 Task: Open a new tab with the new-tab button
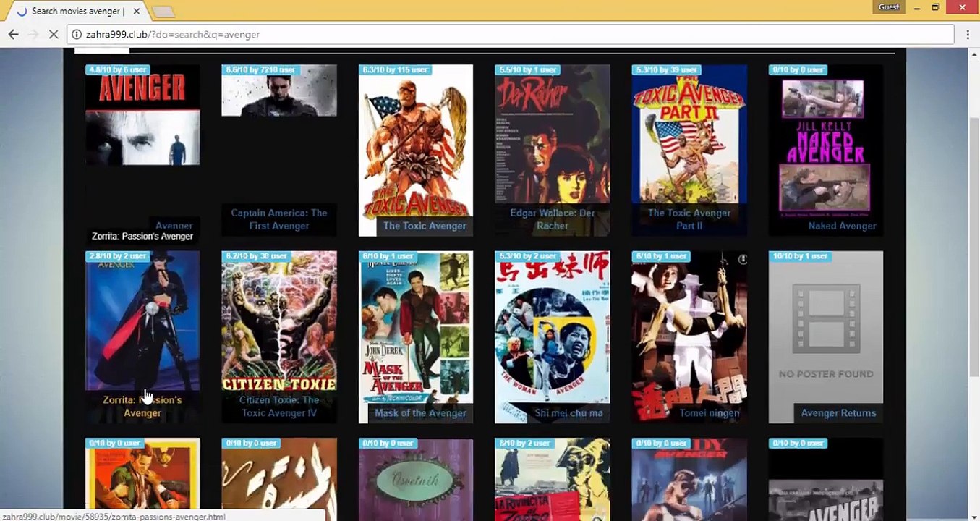coord(163,12)
